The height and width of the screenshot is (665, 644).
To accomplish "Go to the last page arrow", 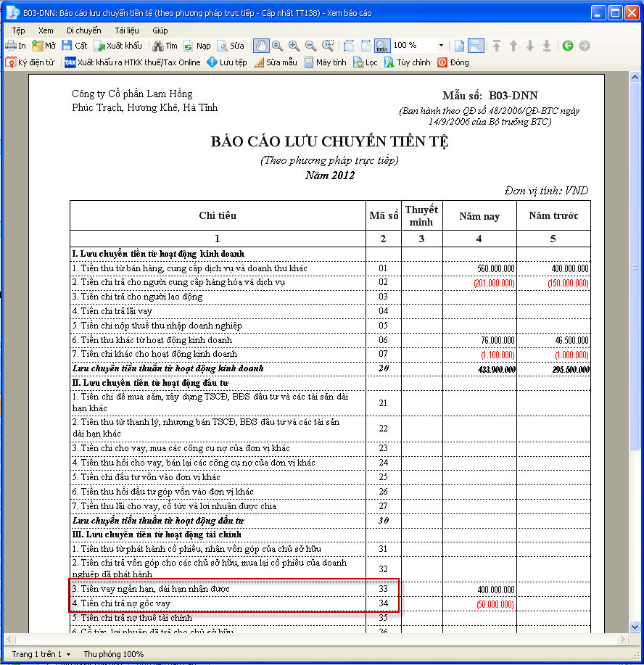I will coord(546,46).
